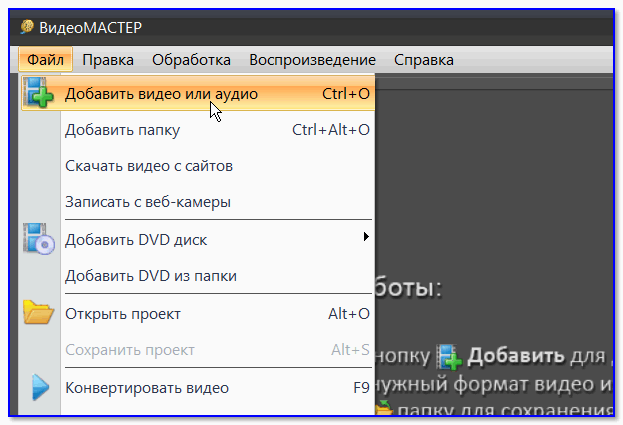Viewport: 623px width, 425px height.
Task: Click the blue play convert icon
Action: [40, 387]
